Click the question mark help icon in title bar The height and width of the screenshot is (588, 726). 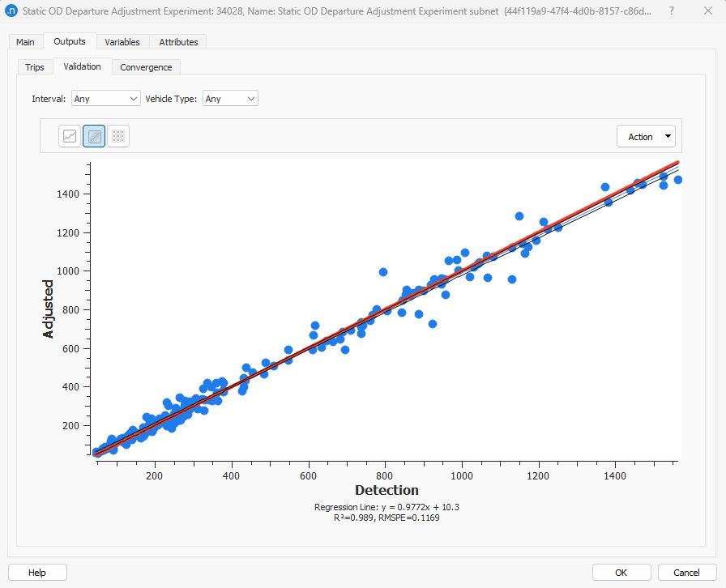tap(671, 11)
